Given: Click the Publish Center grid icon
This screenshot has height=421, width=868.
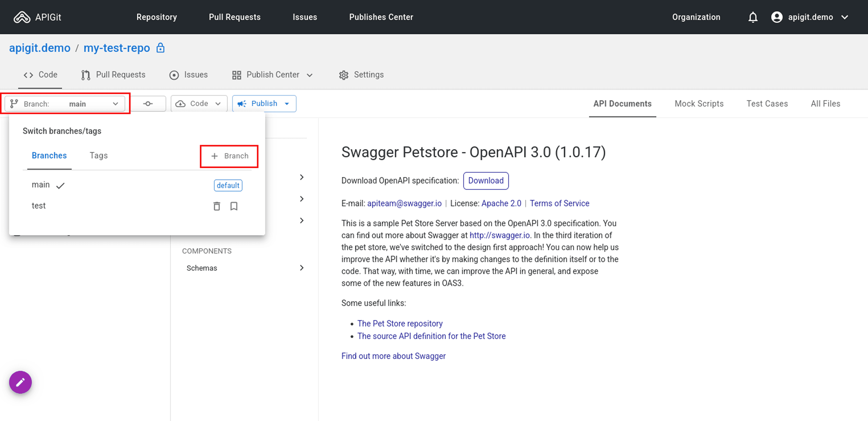Looking at the screenshot, I should tap(236, 75).
